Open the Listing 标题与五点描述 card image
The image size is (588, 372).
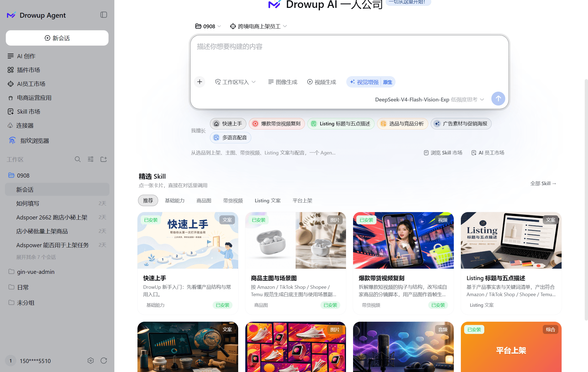[511, 240]
